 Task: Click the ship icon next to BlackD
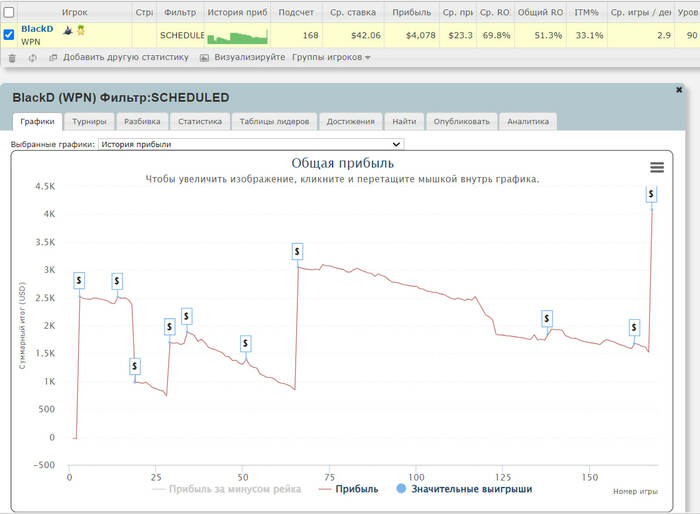[68, 30]
